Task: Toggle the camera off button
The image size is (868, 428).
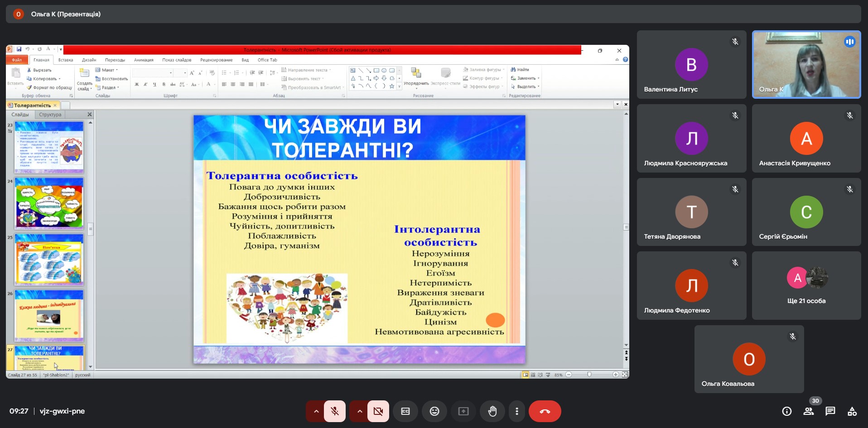Action: [378, 411]
